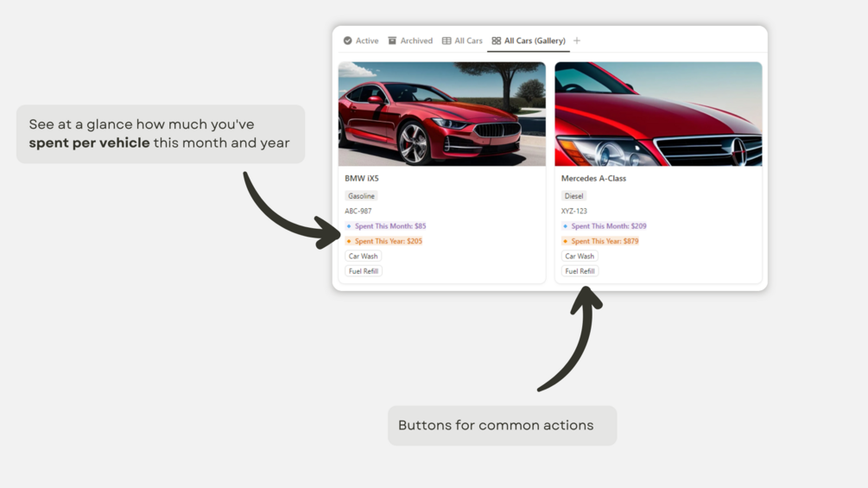Click orange dot beside BMW Spent This Year
Screen dimensions: 868x488
point(349,241)
